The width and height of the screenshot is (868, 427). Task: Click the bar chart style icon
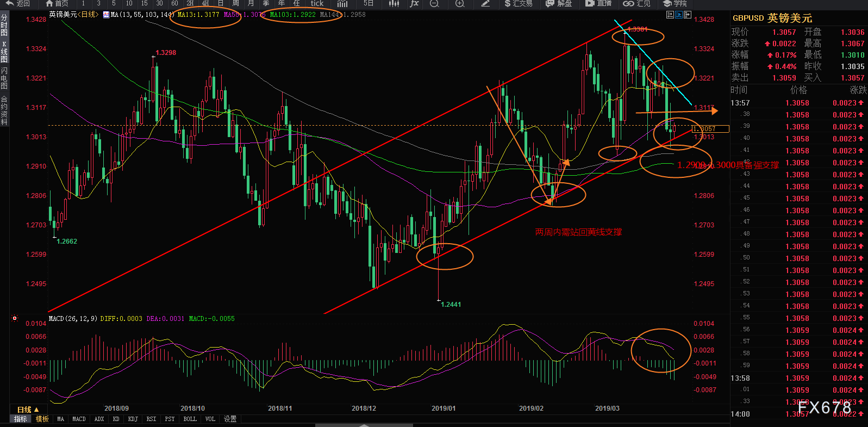[x=342, y=3]
